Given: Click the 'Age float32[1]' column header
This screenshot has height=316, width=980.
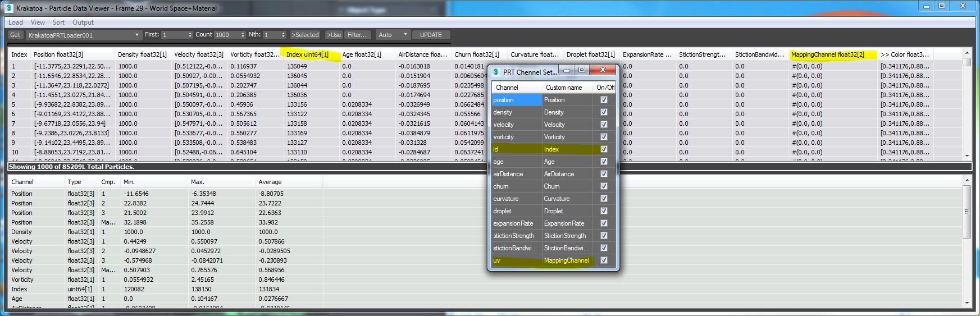Looking at the screenshot, I should pyautogui.click(x=368, y=54).
